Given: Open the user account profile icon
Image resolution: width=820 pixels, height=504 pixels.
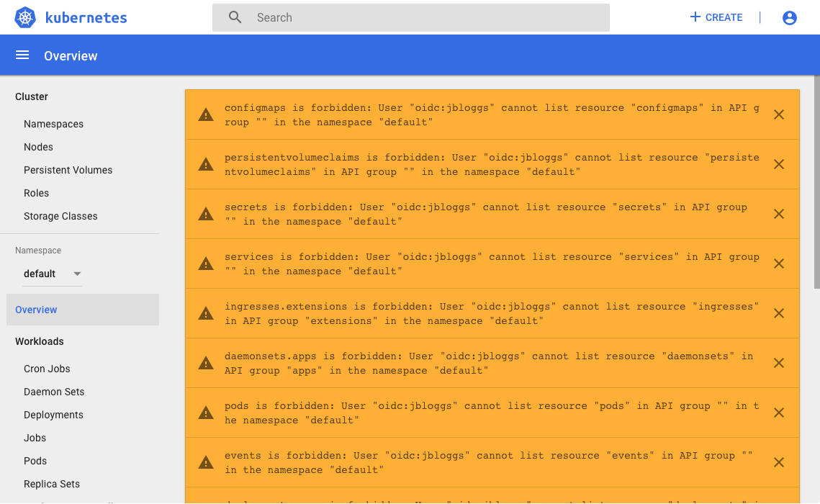Looking at the screenshot, I should coord(789,17).
